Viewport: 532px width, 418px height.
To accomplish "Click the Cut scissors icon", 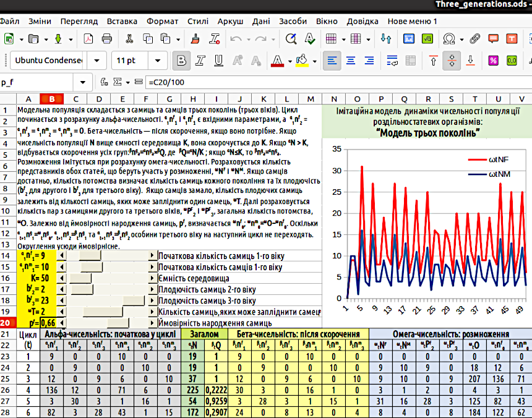I will pos(129,39).
